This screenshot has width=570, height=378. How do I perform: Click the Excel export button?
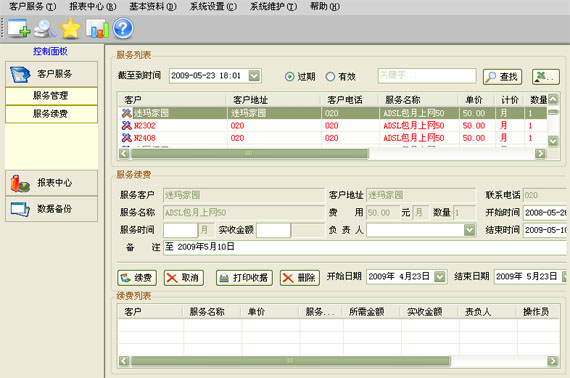point(546,77)
